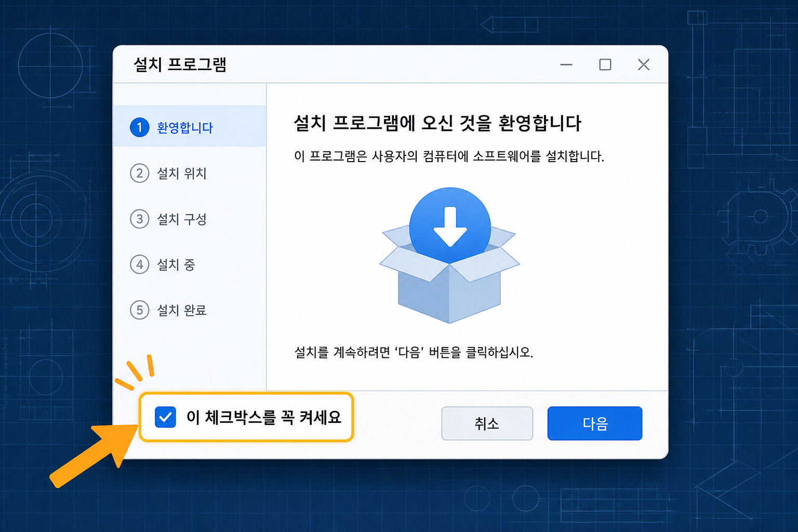798x532 pixels.
Task: Minimize the installer window
Action: click(566, 65)
